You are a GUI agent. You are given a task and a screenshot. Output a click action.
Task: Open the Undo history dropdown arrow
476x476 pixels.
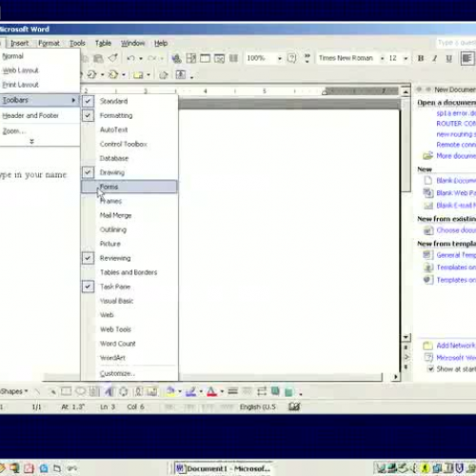[x=141, y=58]
